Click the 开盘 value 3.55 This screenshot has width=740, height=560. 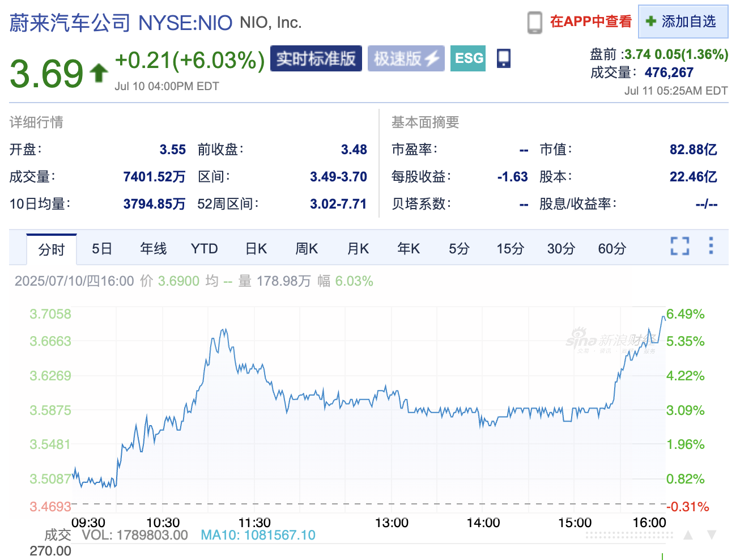173,150
